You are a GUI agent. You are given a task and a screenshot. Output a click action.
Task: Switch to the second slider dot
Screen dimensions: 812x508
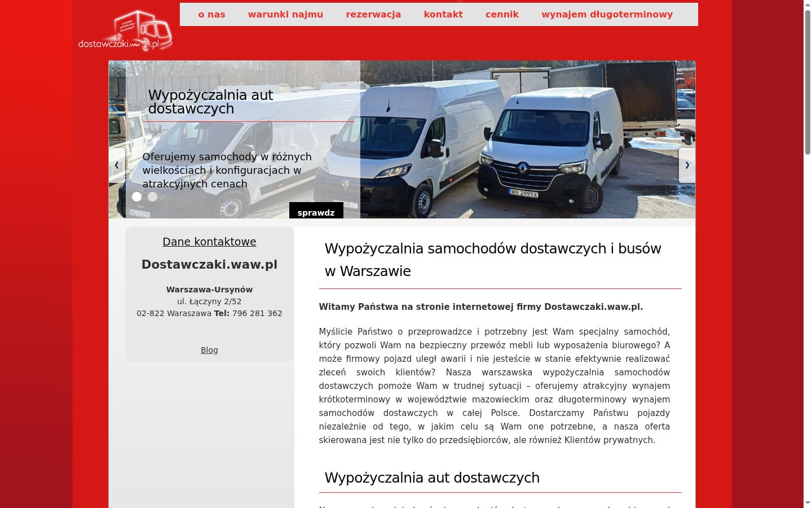[152, 196]
